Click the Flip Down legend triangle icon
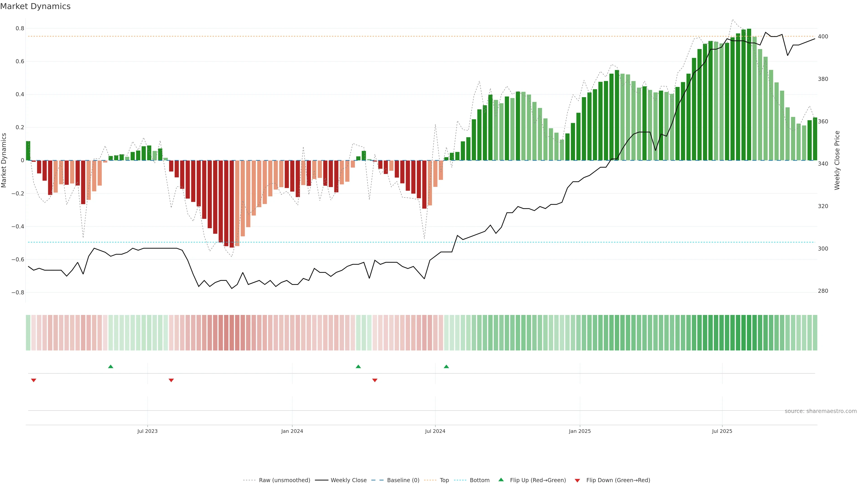 [x=577, y=480]
